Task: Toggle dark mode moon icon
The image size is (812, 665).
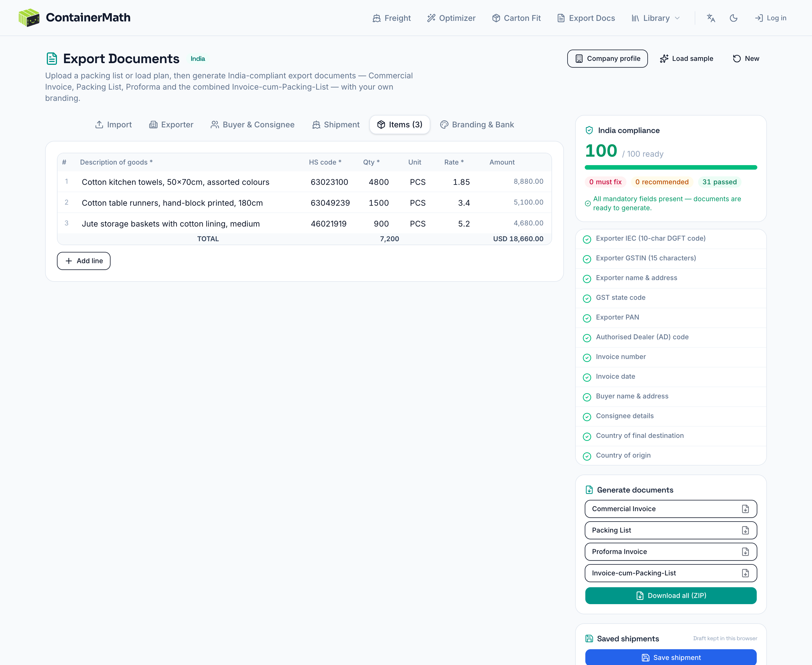Action: click(733, 18)
